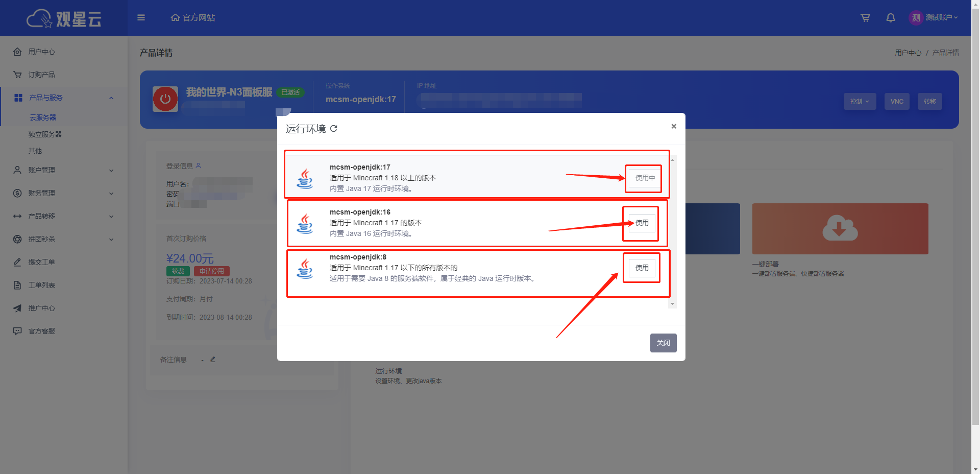The height and width of the screenshot is (474, 980).
Task: Open 订购产品 in sidebar
Action: [x=42, y=75]
